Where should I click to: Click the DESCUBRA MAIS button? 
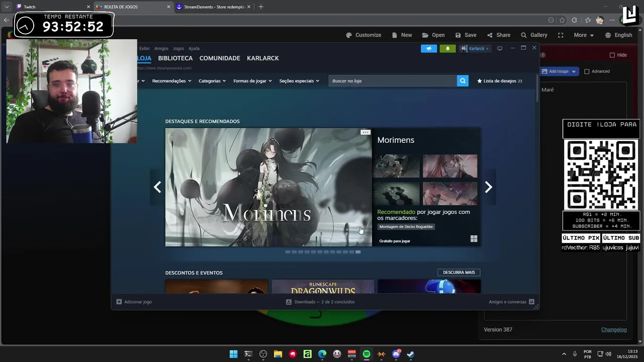459,273
